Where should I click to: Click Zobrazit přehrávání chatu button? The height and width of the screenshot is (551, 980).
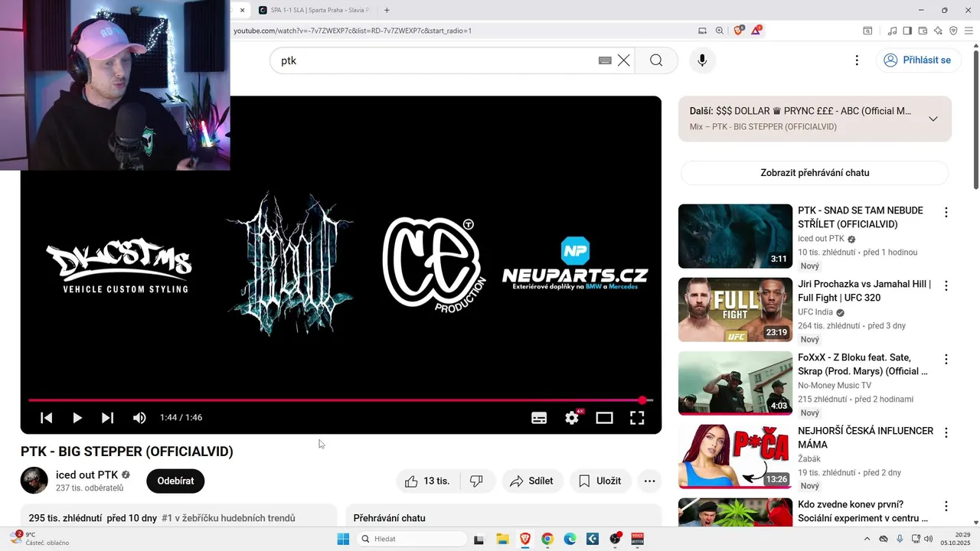(x=815, y=173)
